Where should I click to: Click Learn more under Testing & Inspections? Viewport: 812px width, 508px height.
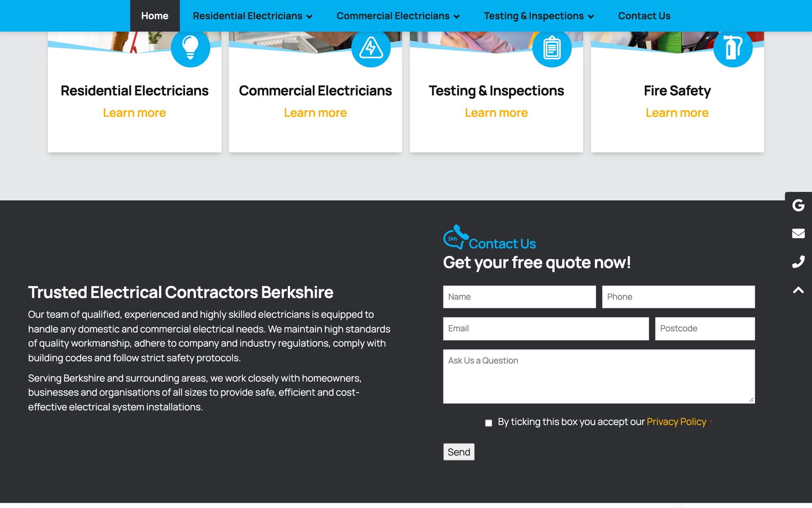click(x=496, y=113)
